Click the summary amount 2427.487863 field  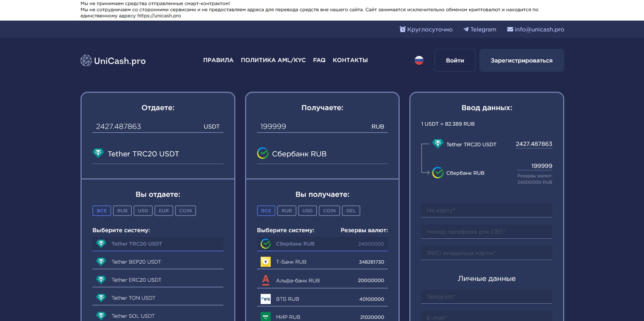click(x=534, y=144)
